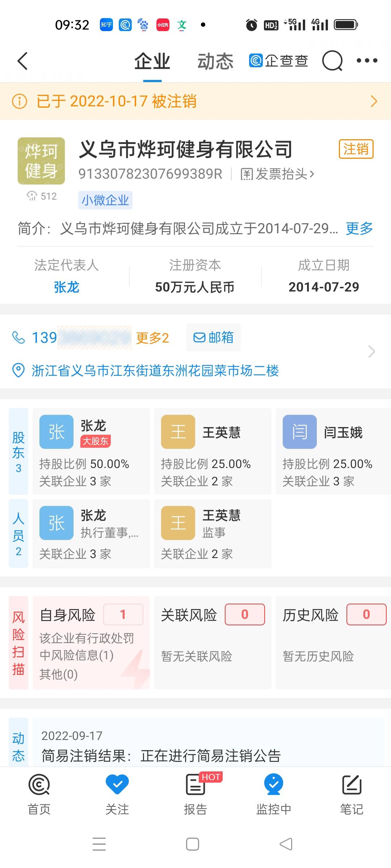Expand contact details chevron arrow
The image size is (391, 868).
[x=371, y=352]
